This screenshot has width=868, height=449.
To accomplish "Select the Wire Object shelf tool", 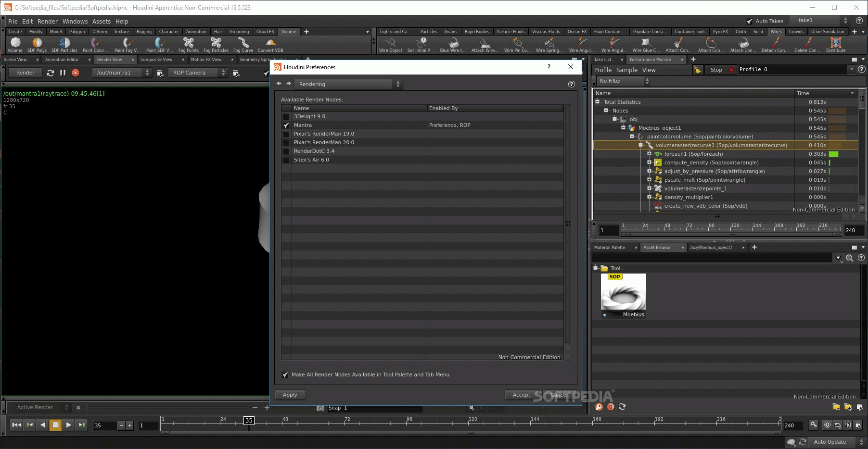I will tap(391, 45).
